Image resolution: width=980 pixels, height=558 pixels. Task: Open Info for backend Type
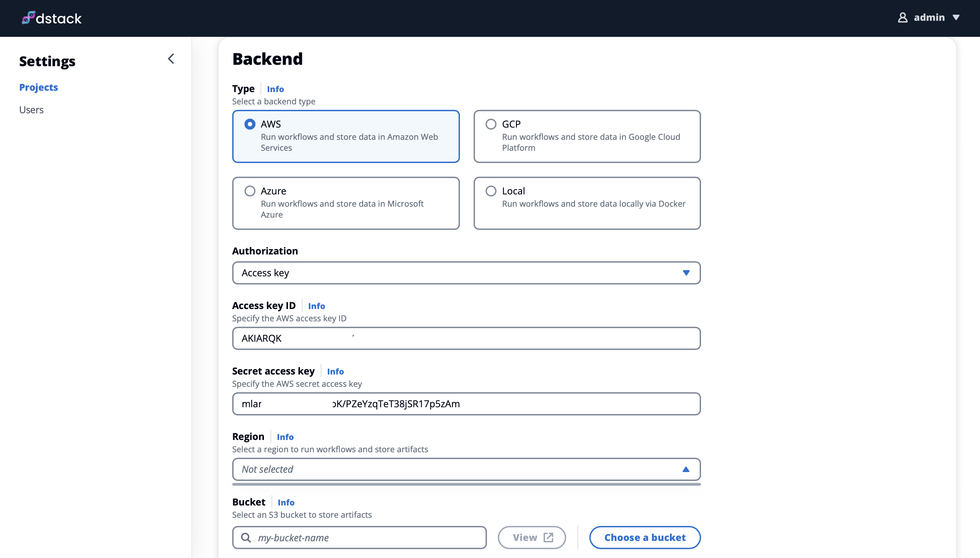276,89
